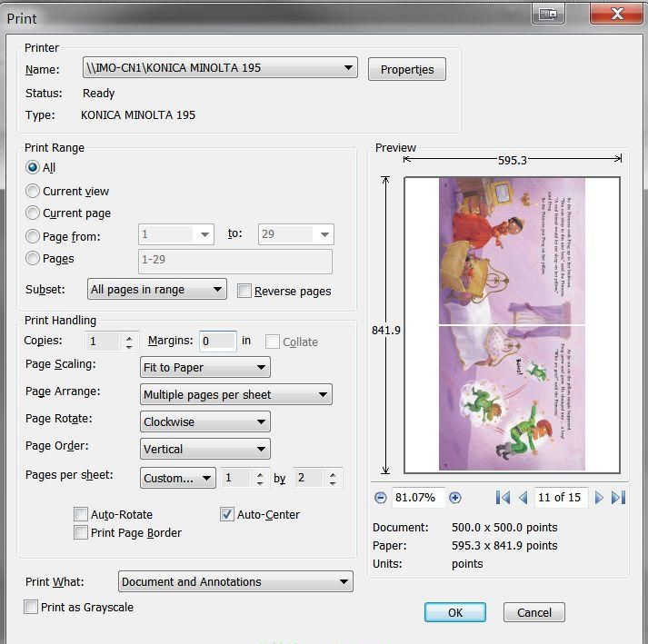The image size is (648, 644).
Task: Click the Pages range text field
Action: click(x=235, y=261)
